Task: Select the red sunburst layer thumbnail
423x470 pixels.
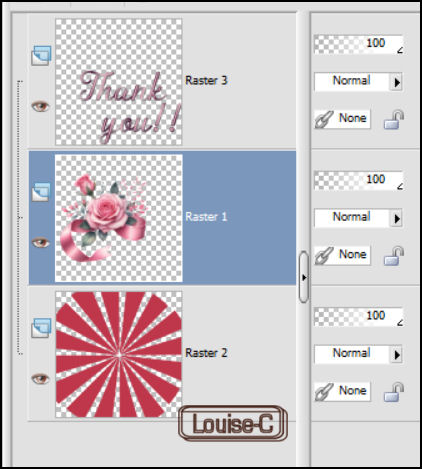Action: tap(119, 354)
